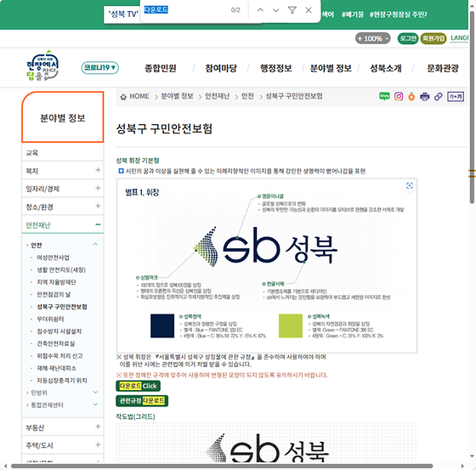This screenshot has width=476, height=470.
Task: Expand the 민방위 chevron
Action: [95, 393]
